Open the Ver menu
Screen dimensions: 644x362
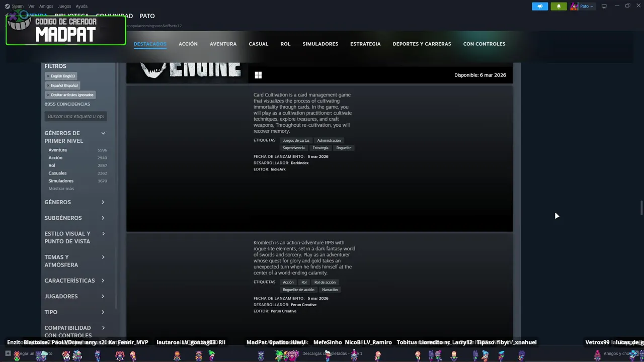(x=31, y=7)
